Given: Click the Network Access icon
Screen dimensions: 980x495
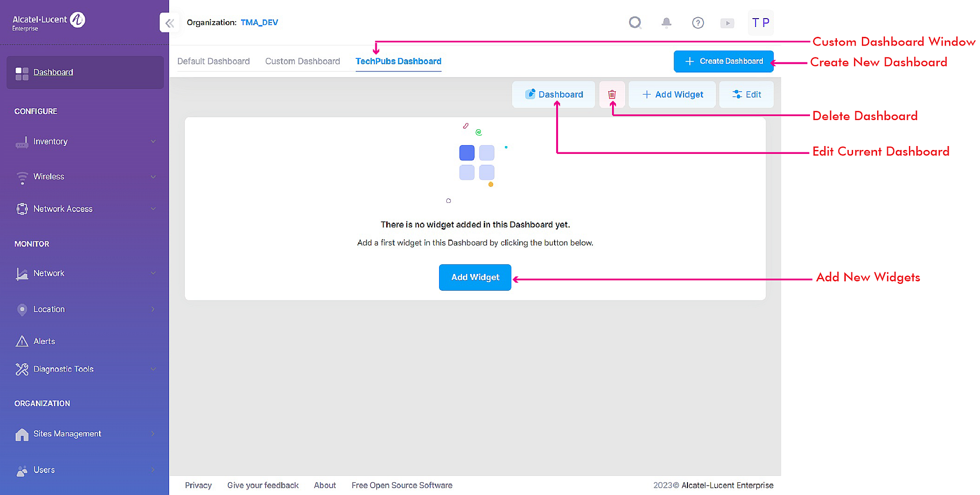Looking at the screenshot, I should point(22,209).
